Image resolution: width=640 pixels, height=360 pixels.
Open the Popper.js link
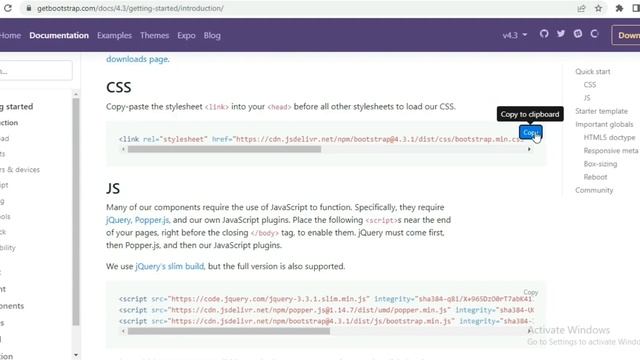click(x=151, y=220)
